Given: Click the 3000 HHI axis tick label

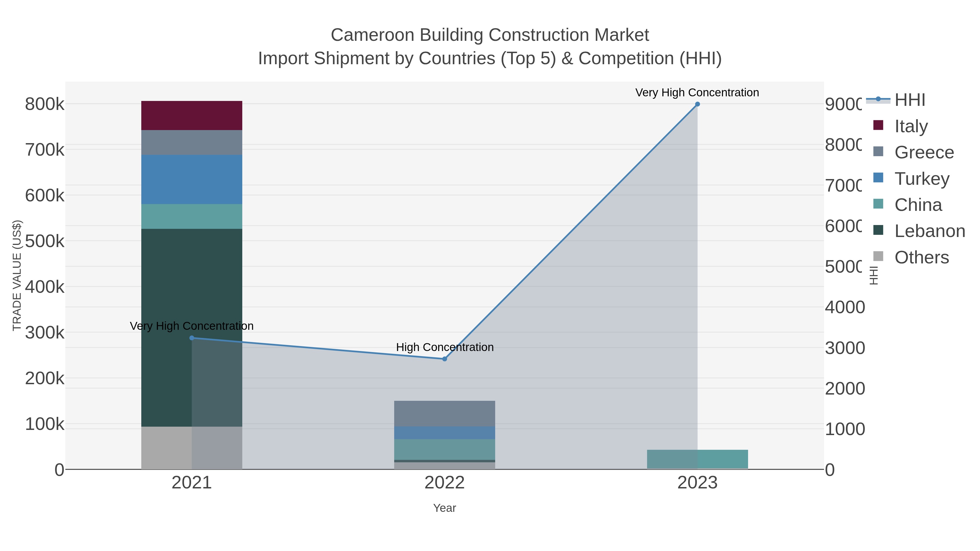Looking at the screenshot, I should point(845,348).
